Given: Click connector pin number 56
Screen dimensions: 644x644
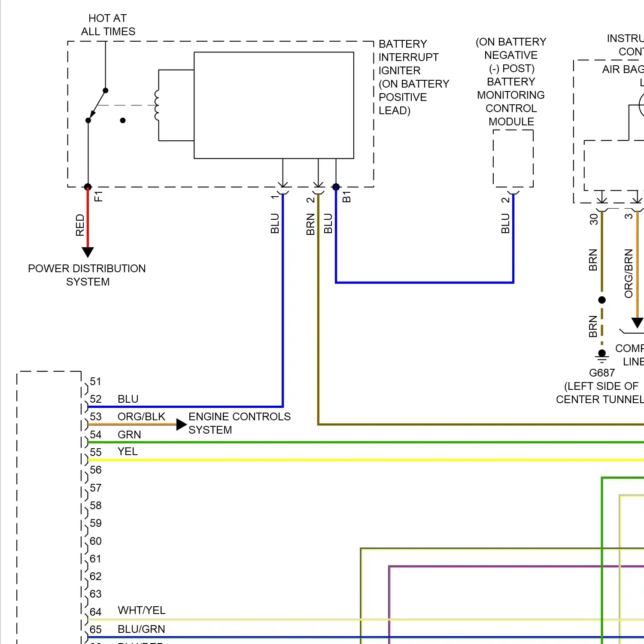Looking at the screenshot, I should tap(96, 470).
